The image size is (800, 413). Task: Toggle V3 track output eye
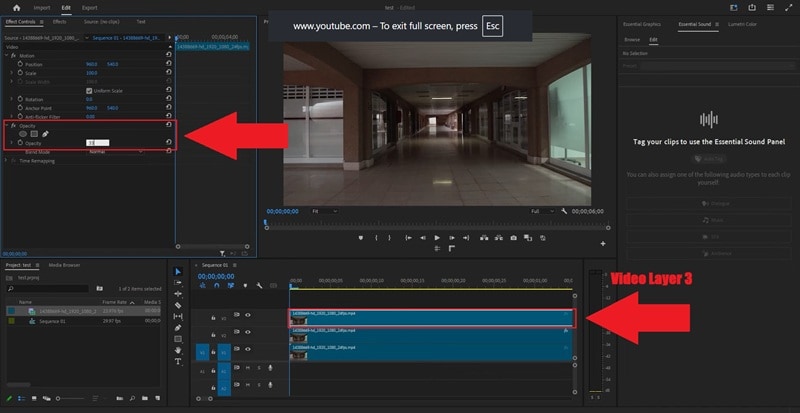tap(247, 315)
